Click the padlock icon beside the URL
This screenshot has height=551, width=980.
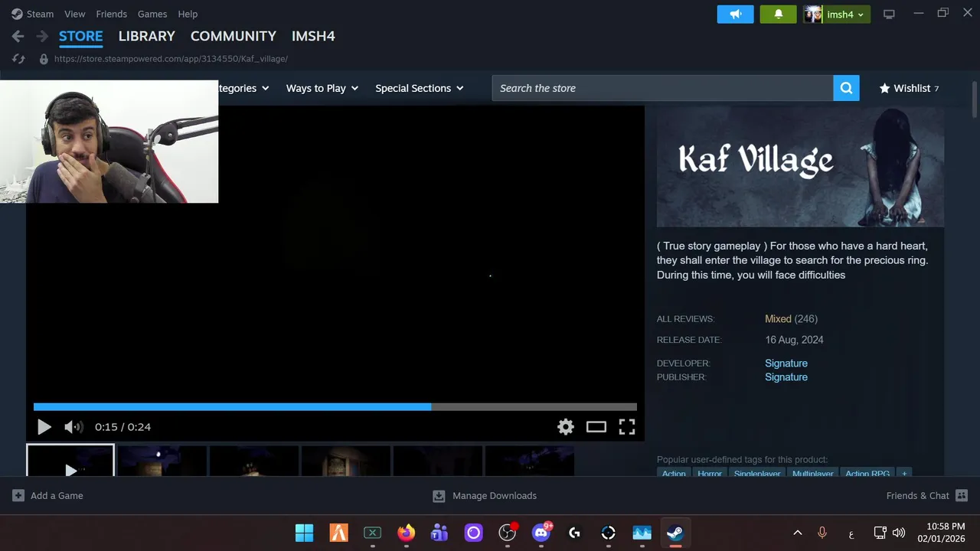[44, 59]
